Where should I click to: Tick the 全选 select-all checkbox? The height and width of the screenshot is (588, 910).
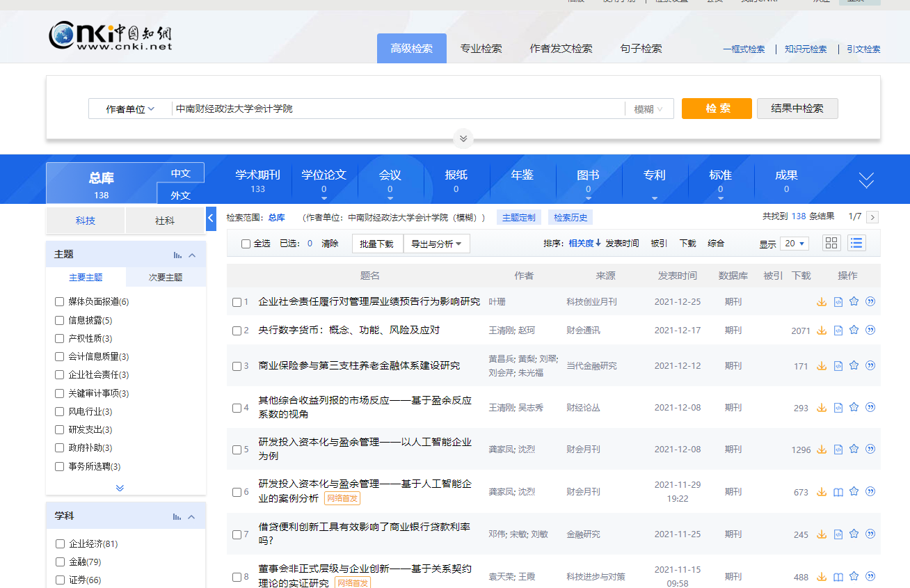coord(246,244)
